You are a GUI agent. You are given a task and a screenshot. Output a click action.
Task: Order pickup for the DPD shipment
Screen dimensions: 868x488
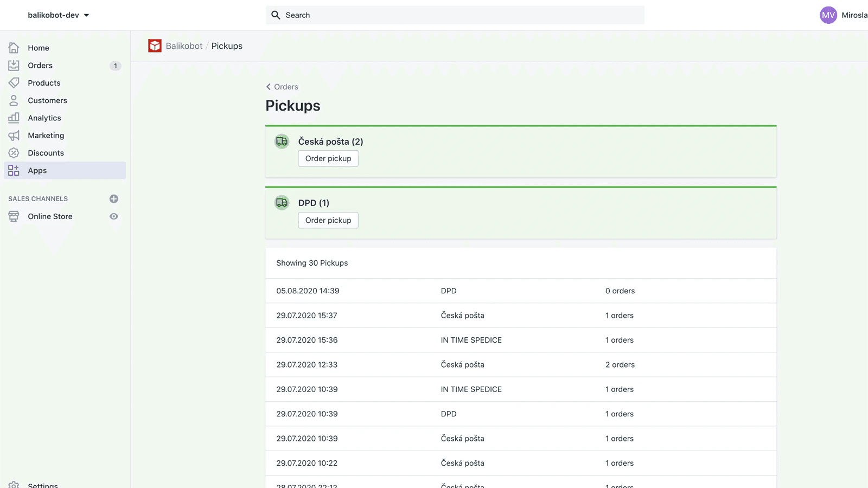coord(328,220)
